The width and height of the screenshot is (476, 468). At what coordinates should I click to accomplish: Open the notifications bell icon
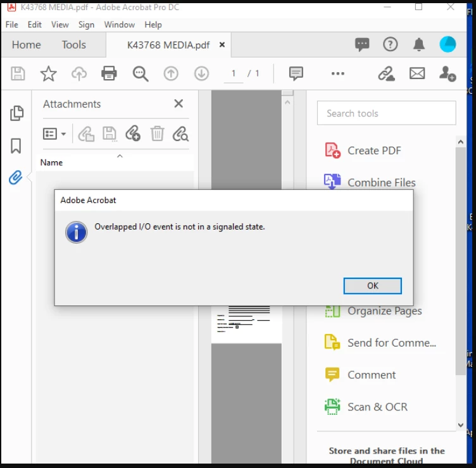(x=419, y=44)
